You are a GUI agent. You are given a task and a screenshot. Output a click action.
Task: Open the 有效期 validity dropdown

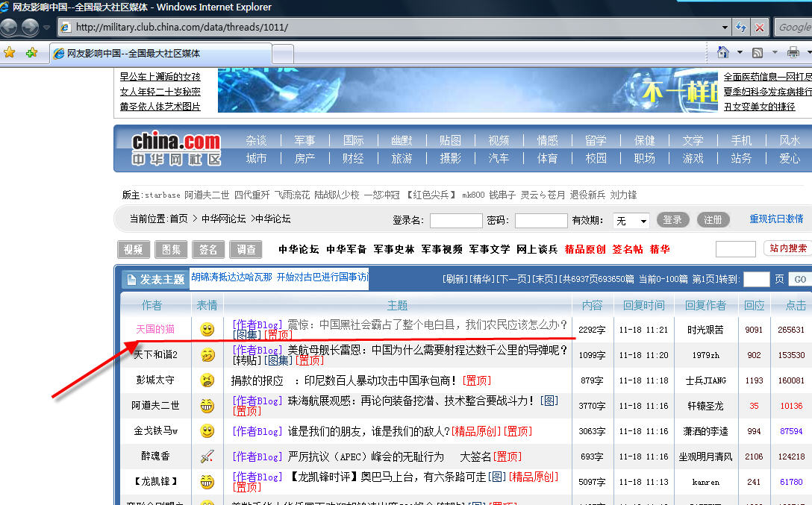click(631, 221)
